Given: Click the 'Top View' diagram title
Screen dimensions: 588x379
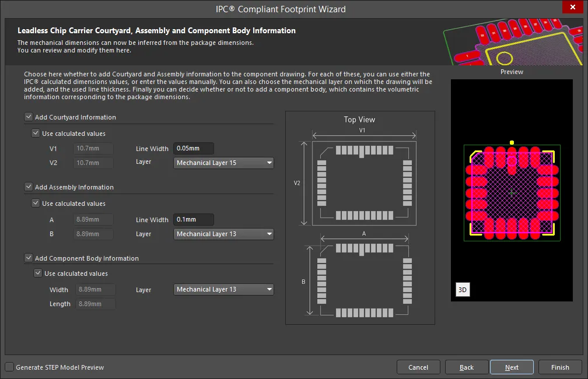Looking at the screenshot, I should (359, 120).
